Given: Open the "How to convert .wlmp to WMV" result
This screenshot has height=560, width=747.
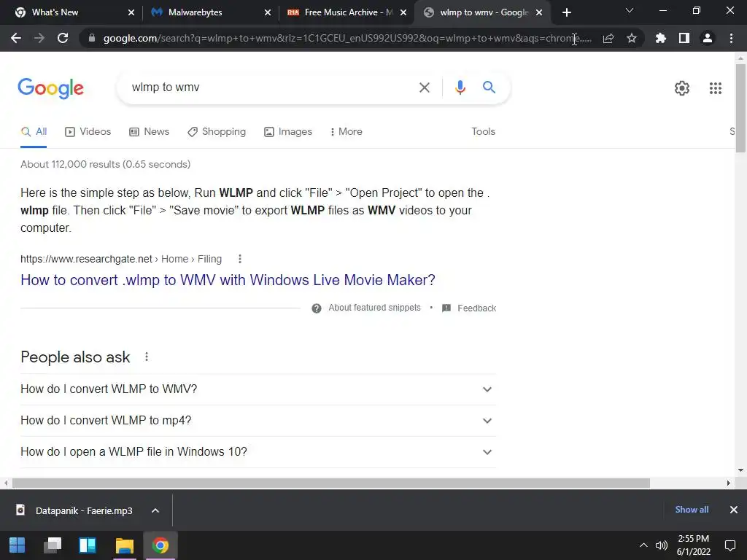Looking at the screenshot, I should (x=228, y=280).
